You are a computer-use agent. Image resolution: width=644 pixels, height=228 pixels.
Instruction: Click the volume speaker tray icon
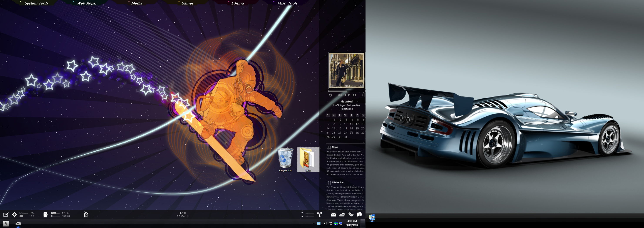click(325, 223)
